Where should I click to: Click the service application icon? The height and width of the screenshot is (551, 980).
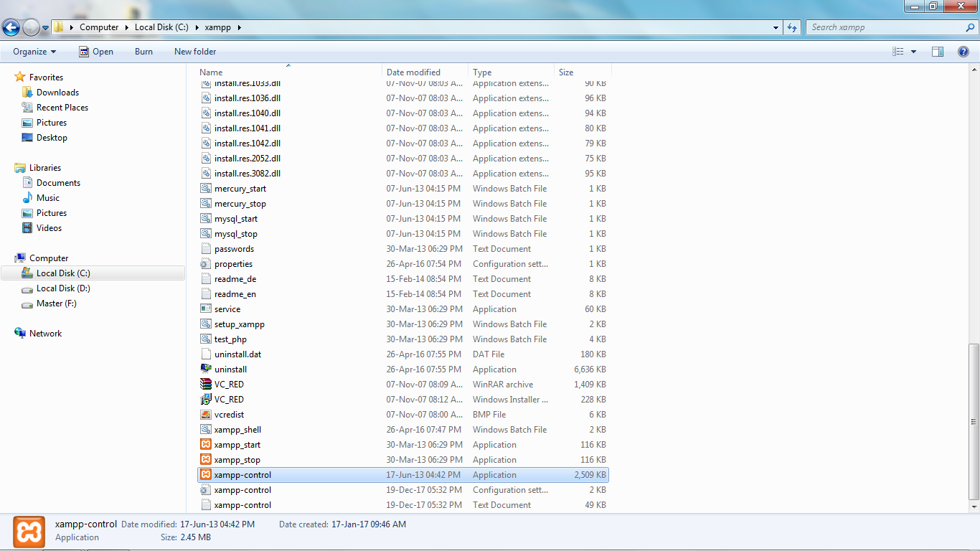coord(206,309)
